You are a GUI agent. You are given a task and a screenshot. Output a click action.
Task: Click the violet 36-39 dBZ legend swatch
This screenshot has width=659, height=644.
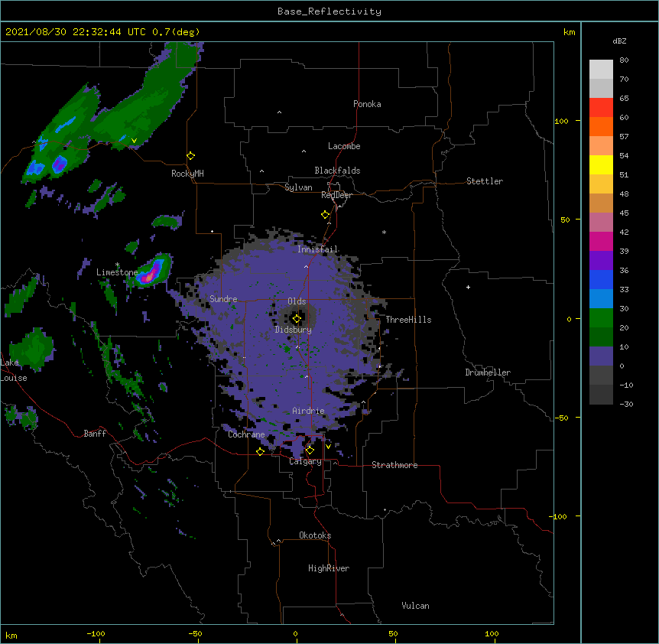coord(601,261)
